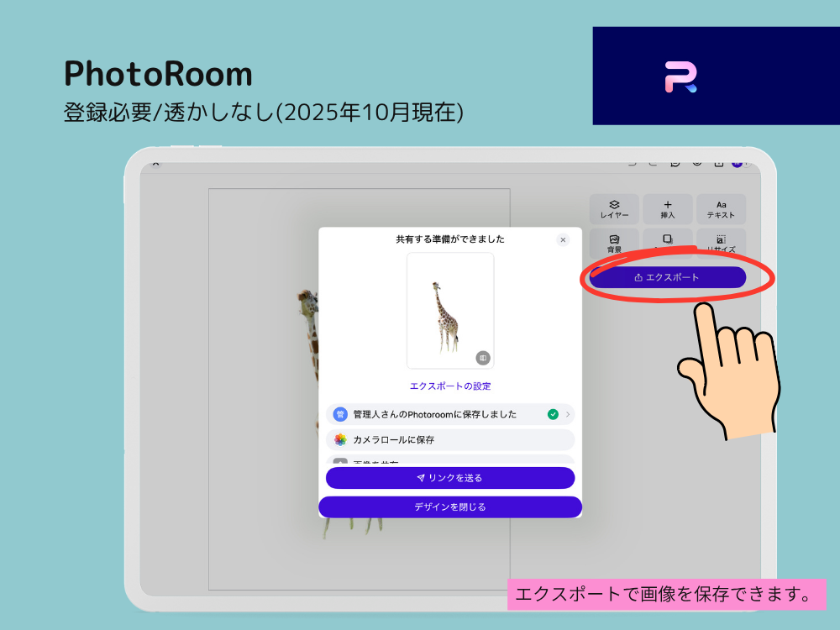Click the green saved checkmark
840x630 pixels.
click(553, 414)
